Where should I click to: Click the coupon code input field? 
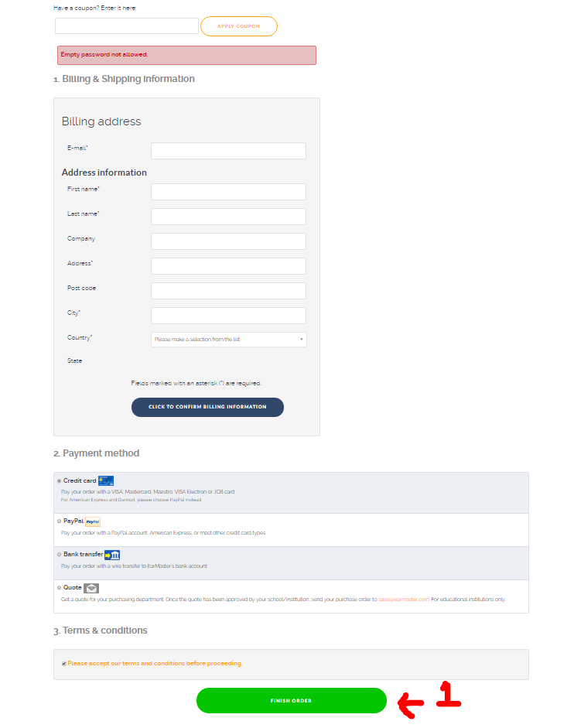(x=127, y=26)
